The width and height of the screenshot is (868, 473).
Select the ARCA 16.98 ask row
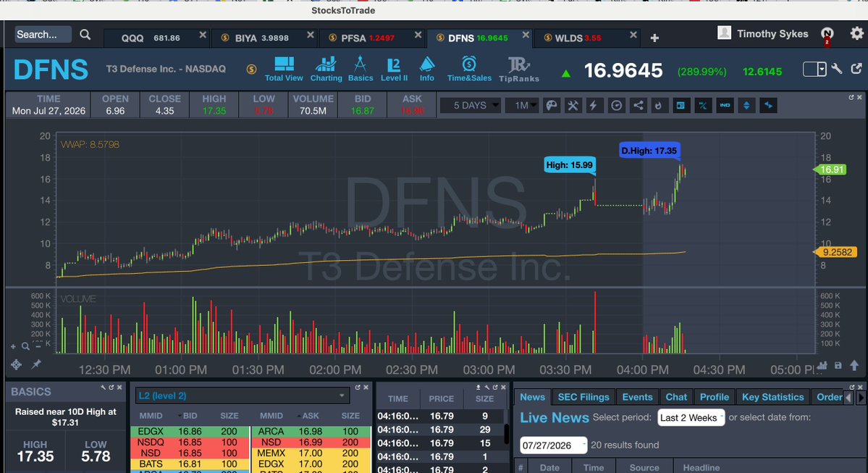(311, 431)
